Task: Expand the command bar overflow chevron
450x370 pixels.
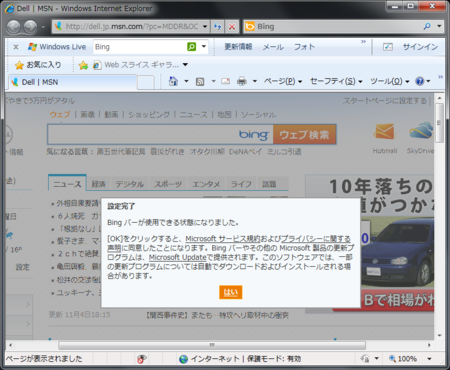Action: tap(440, 77)
